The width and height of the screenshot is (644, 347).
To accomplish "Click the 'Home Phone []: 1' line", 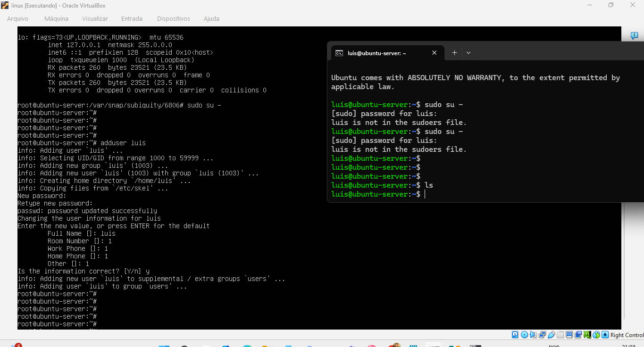I will [78, 256].
